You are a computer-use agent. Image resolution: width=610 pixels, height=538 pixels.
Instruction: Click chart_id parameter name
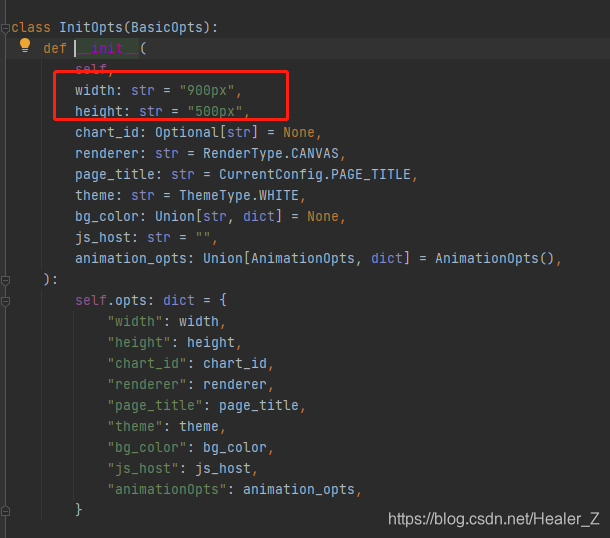[107, 133]
